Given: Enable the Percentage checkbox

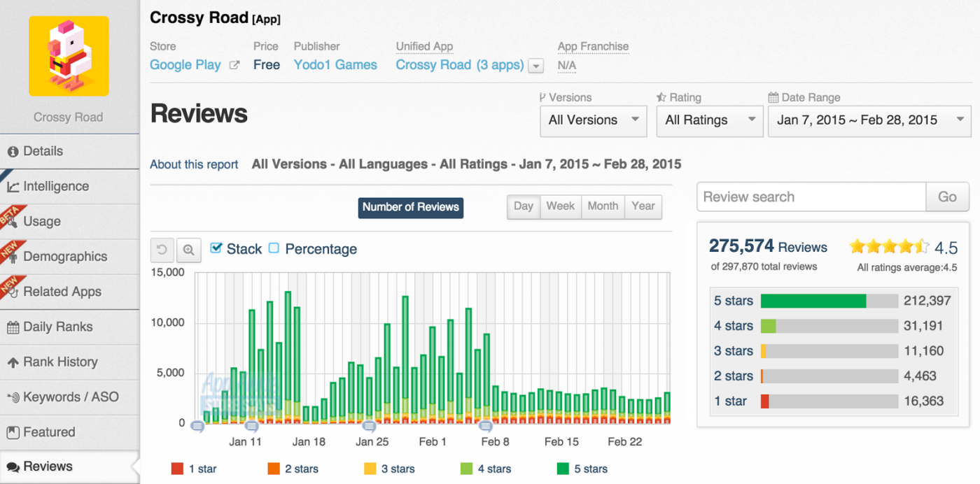Looking at the screenshot, I should (274, 248).
